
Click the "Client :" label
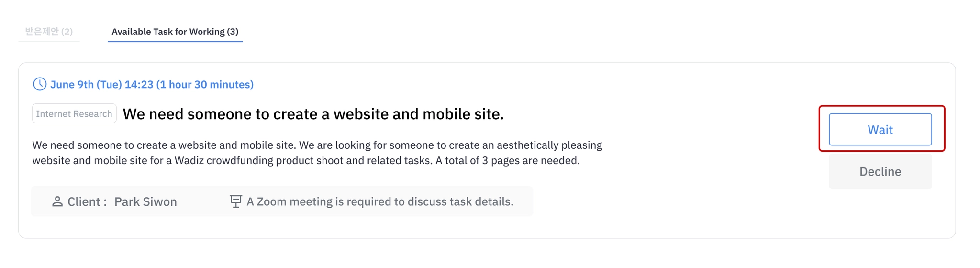(87, 201)
